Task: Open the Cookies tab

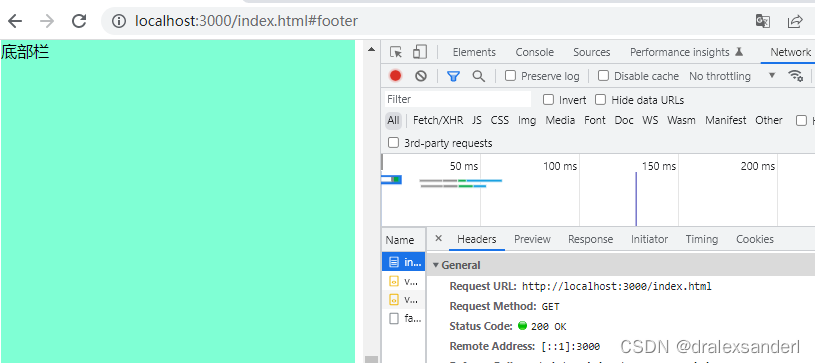Action: pos(755,239)
